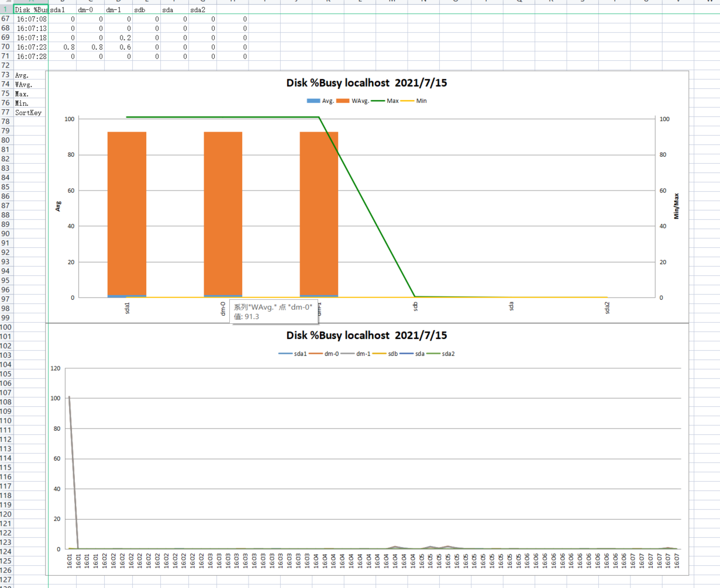Select the "Disk %Busy" cell in row 1
Screen dimensions: 720x588
[x=30, y=10]
